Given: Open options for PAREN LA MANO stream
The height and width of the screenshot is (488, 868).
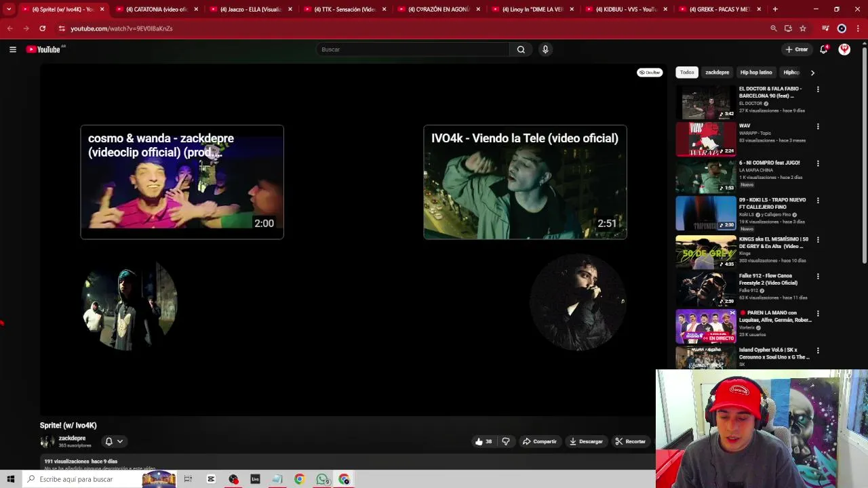Looking at the screenshot, I should click(x=818, y=314).
